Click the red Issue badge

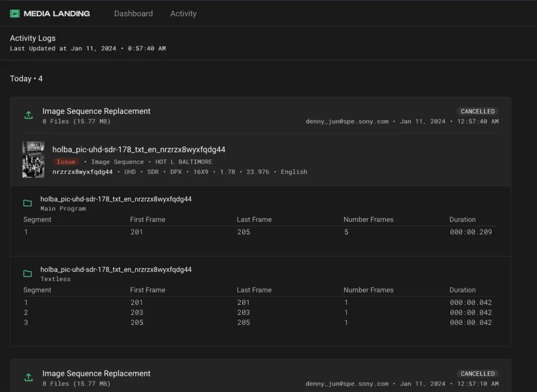coord(66,162)
